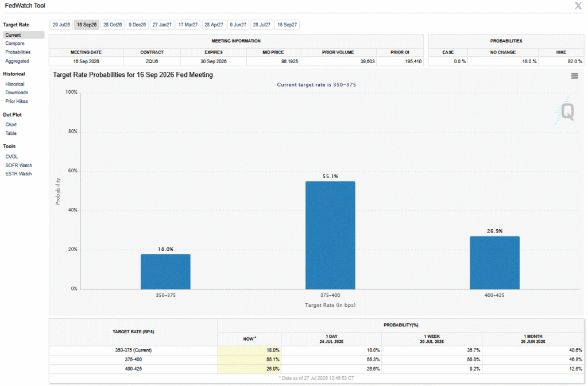Screen dimensions: 588x386
Task: Select the 15 Sep27 meeting tab
Action: tap(287, 25)
